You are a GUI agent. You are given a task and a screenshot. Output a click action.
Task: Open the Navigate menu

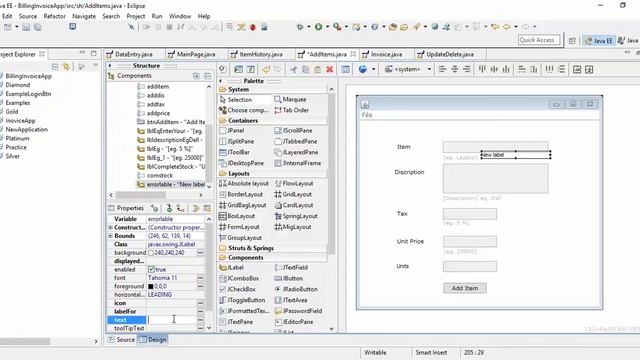(x=84, y=16)
